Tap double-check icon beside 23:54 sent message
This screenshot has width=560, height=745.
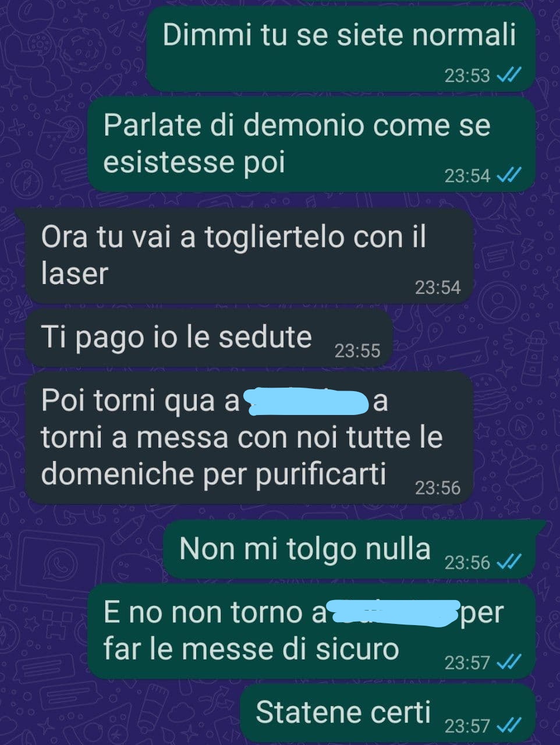point(508,175)
